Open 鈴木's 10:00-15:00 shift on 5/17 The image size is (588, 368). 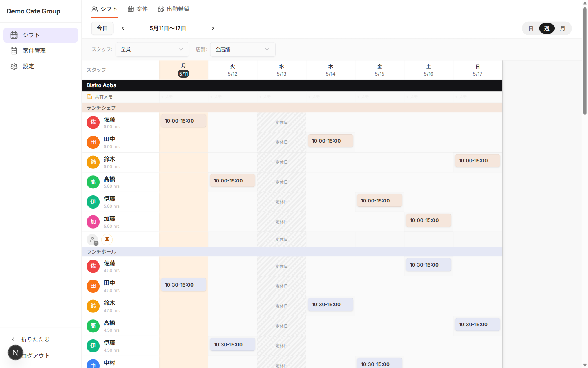477,161
